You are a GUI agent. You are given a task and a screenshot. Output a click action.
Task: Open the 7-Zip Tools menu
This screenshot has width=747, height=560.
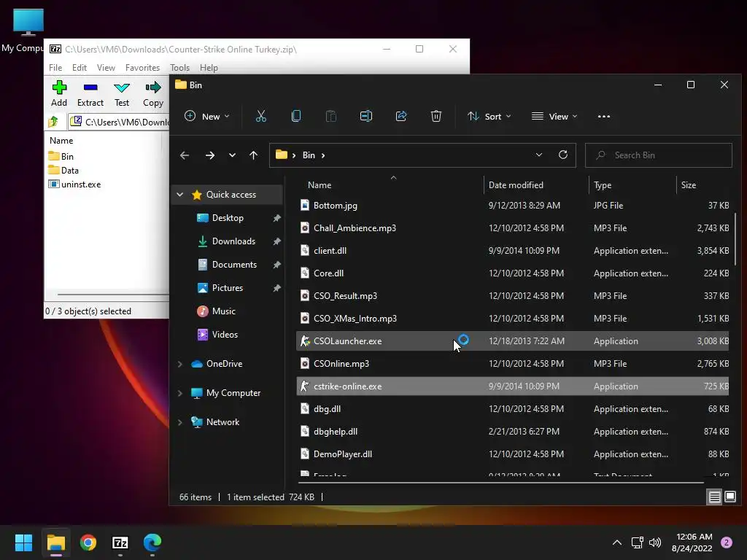179,68
